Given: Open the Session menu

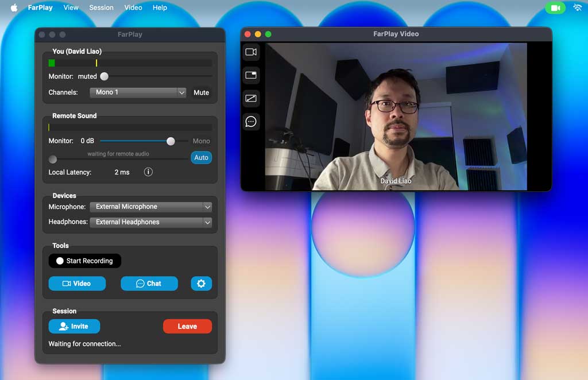Looking at the screenshot, I should point(101,8).
